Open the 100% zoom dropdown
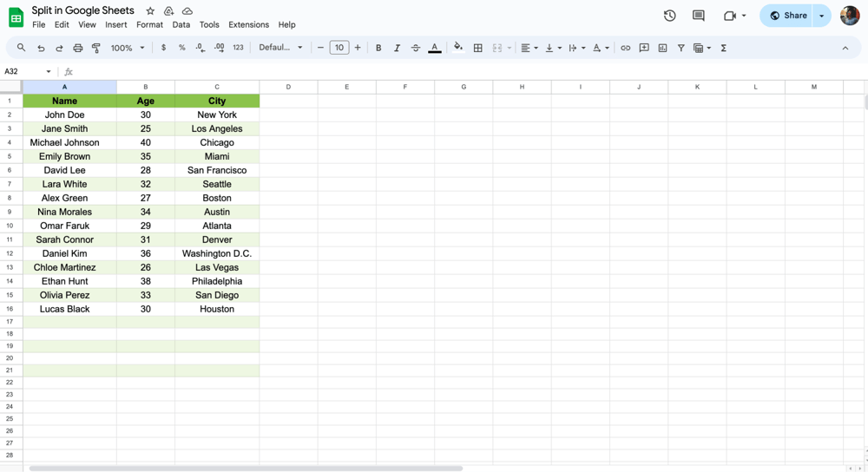 (128, 49)
